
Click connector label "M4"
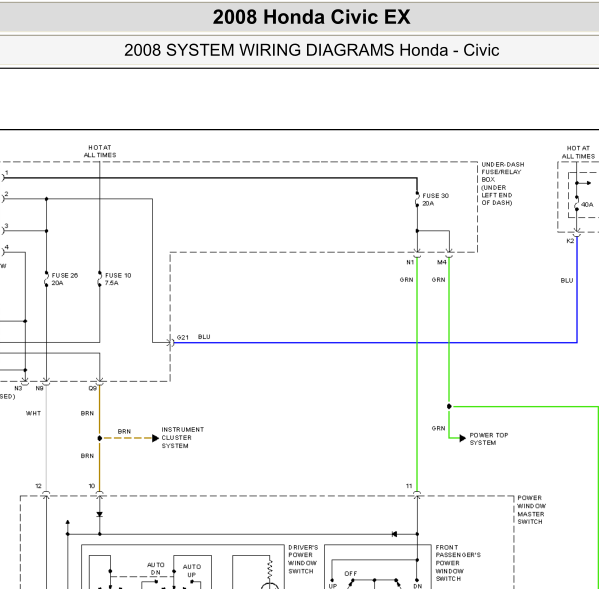[x=442, y=262]
